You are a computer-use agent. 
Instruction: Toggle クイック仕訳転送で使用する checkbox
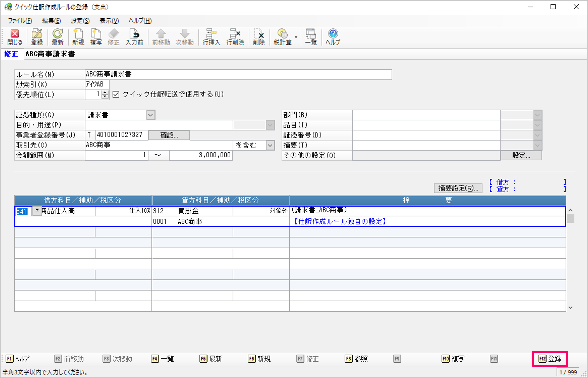coord(116,95)
